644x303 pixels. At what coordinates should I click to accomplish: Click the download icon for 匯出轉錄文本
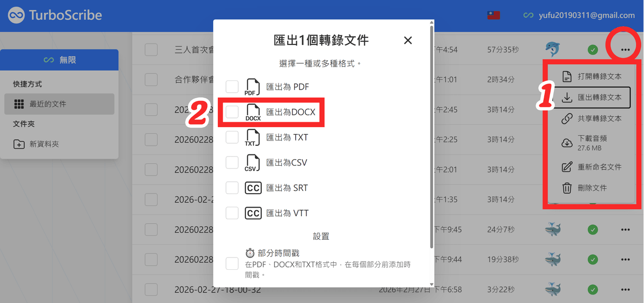[567, 98]
